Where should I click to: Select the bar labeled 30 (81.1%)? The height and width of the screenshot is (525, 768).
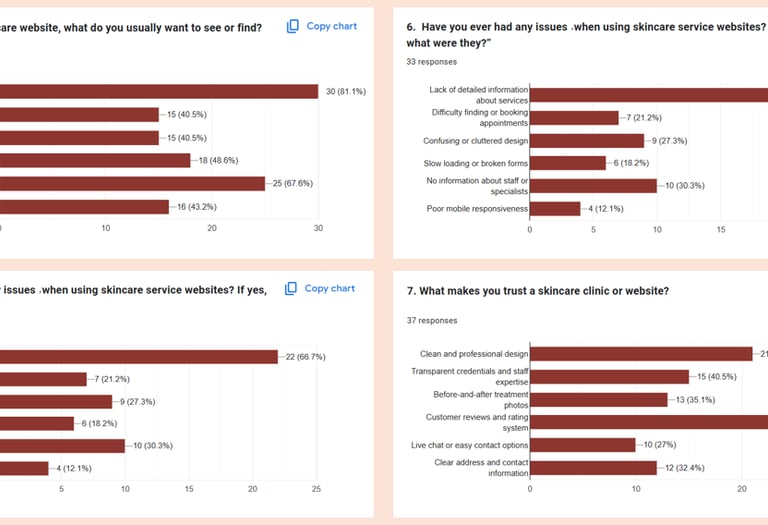pyautogui.click(x=158, y=92)
